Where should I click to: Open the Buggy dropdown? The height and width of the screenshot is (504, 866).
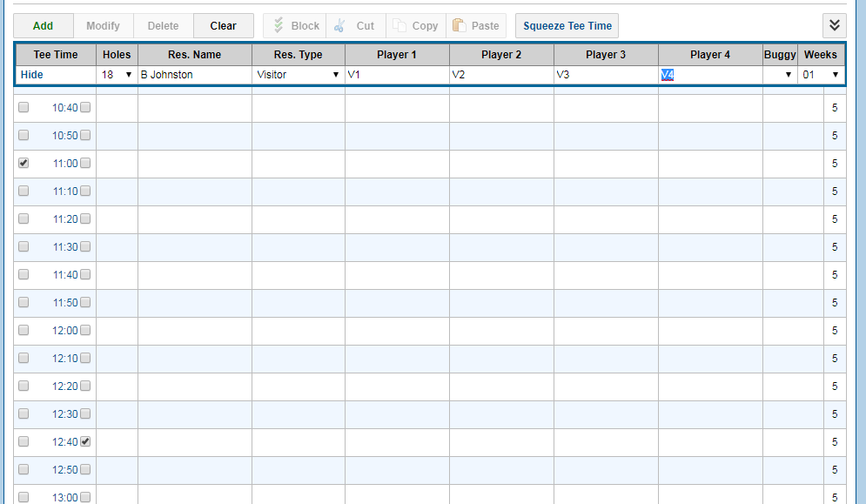pos(780,75)
